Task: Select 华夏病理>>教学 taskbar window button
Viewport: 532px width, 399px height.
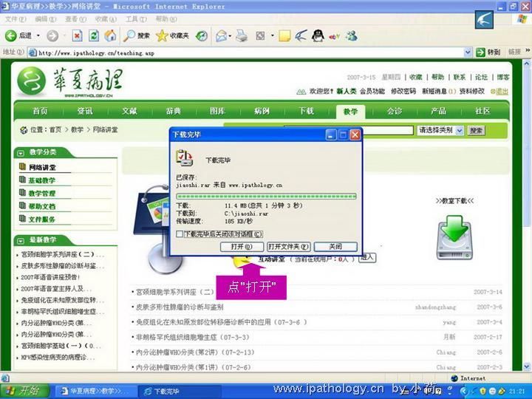Action: tap(96, 392)
